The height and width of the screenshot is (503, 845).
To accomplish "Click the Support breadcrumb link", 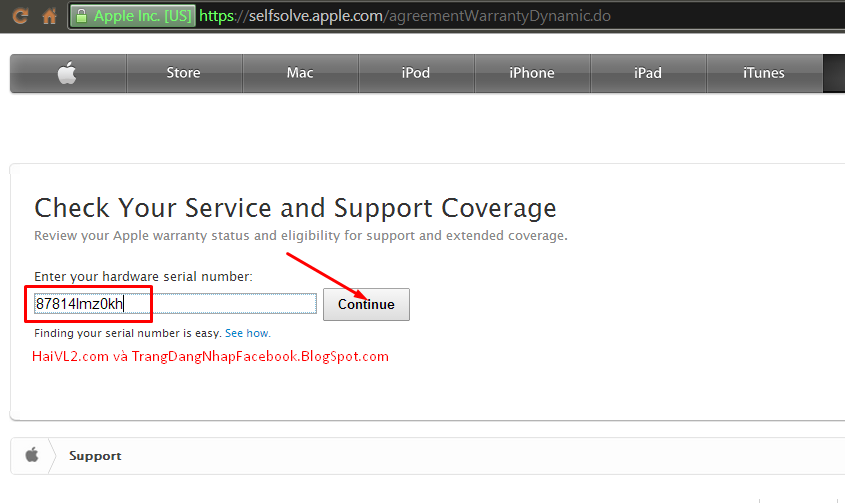I will tap(95, 456).
